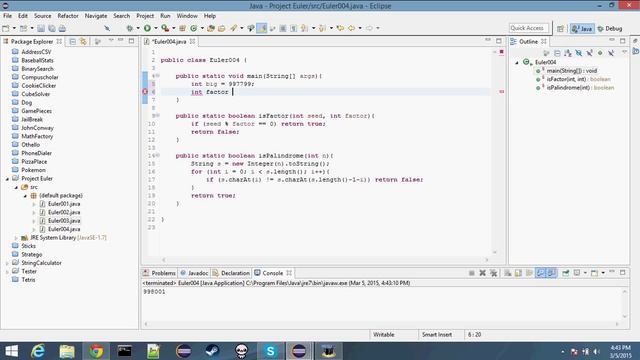Toggle console Scroll Lock icon

click(x=518, y=273)
